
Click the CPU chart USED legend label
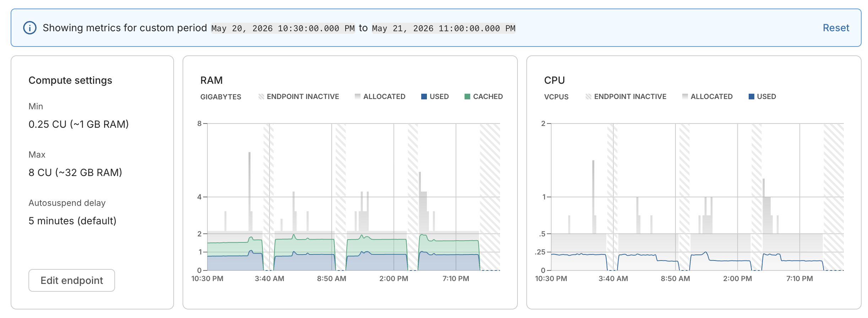pos(766,97)
